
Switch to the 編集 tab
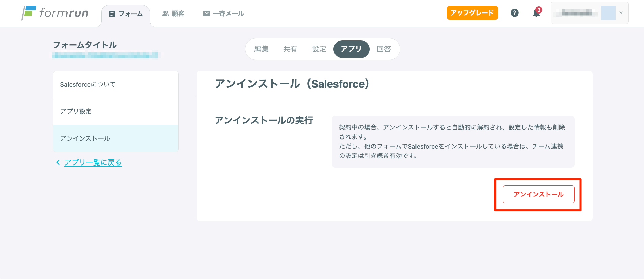(261, 49)
